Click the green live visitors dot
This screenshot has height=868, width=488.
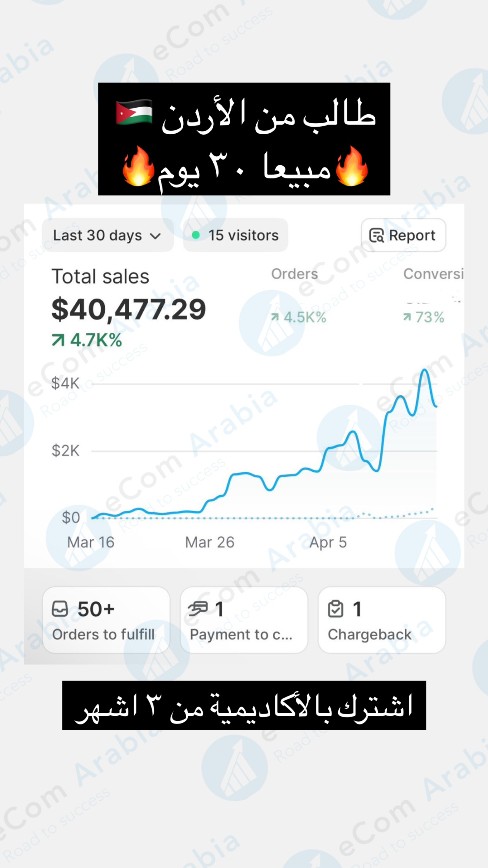tap(196, 235)
